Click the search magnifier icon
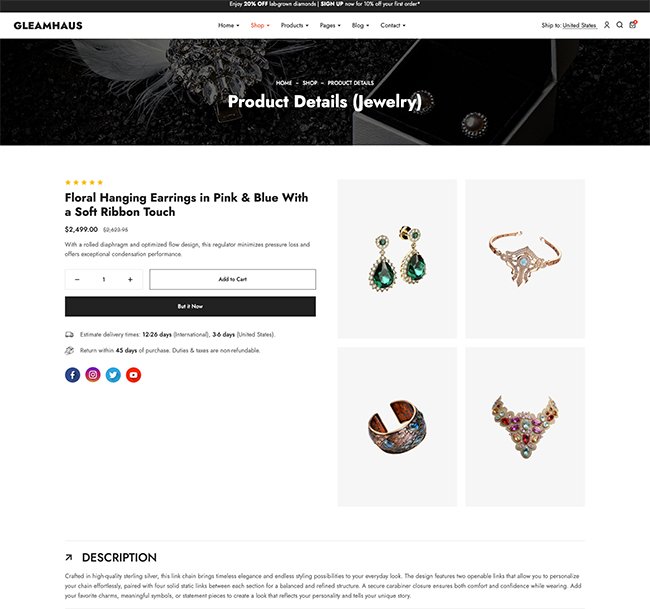The width and height of the screenshot is (650, 609). [x=619, y=25]
